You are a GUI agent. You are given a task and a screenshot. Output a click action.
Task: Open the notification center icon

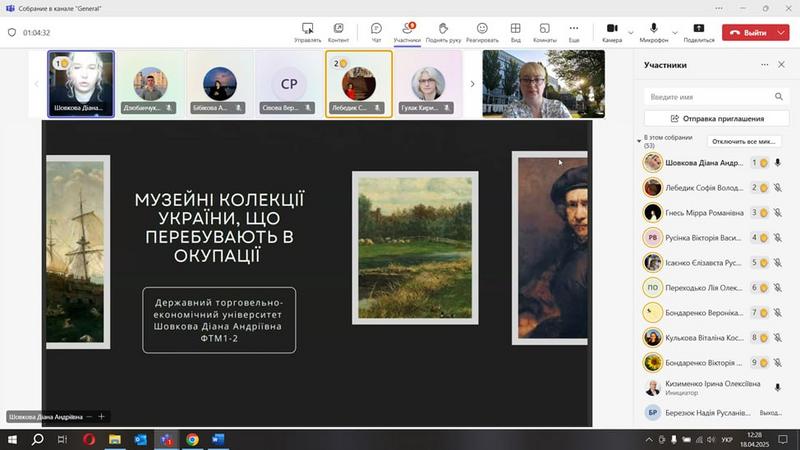783,439
